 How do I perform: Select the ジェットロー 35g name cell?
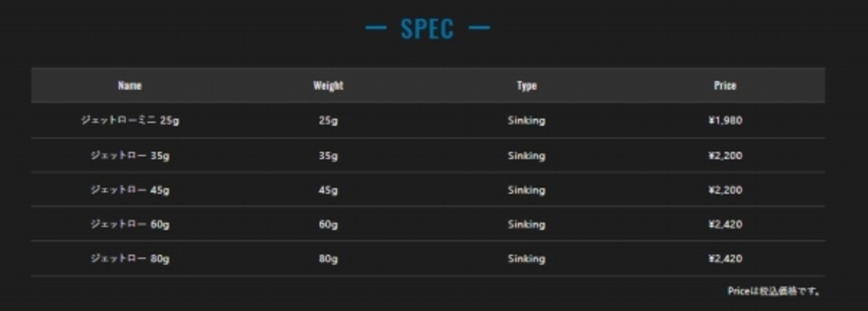tap(130, 156)
